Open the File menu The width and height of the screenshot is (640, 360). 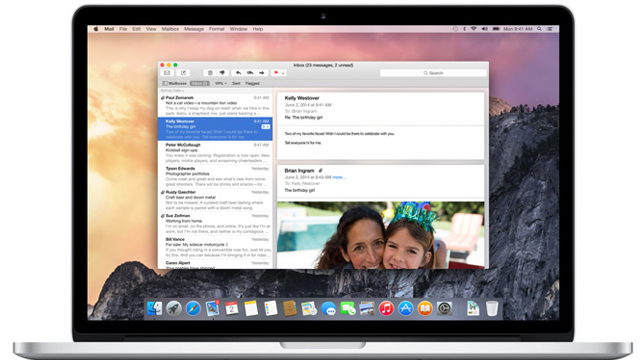(123, 29)
